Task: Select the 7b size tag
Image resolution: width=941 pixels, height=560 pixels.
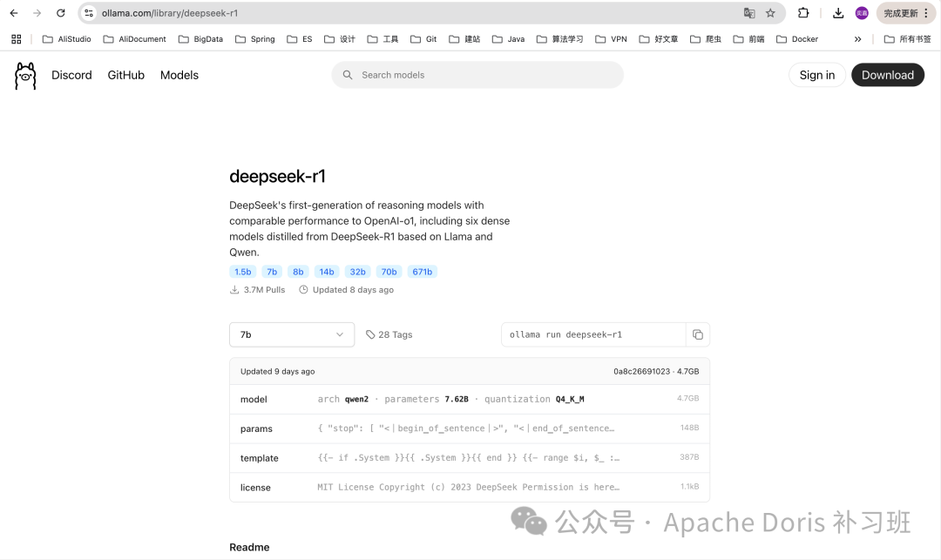Action: click(272, 272)
